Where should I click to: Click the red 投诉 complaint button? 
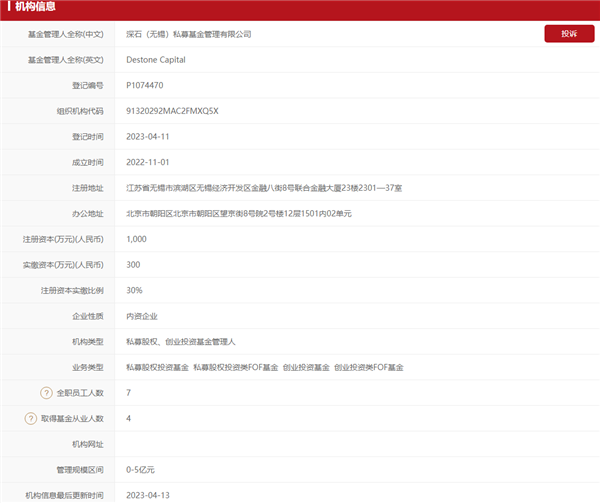(569, 34)
